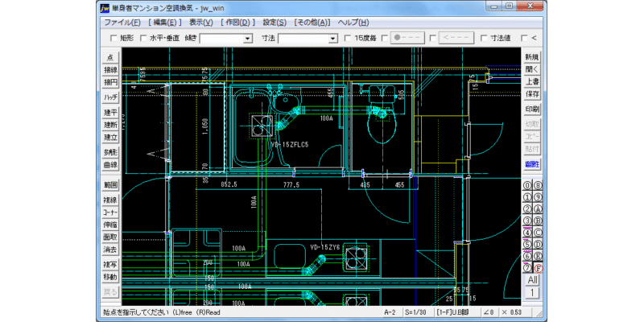Toggle the checkbox beside the ●--- button
This screenshot has height=322, width=644.
pos(385,38)
